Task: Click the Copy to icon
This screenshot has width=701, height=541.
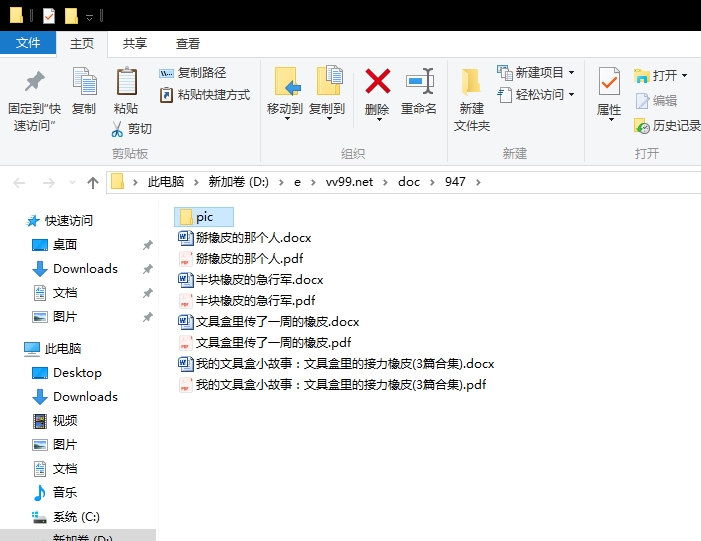Action: [329, 80]
